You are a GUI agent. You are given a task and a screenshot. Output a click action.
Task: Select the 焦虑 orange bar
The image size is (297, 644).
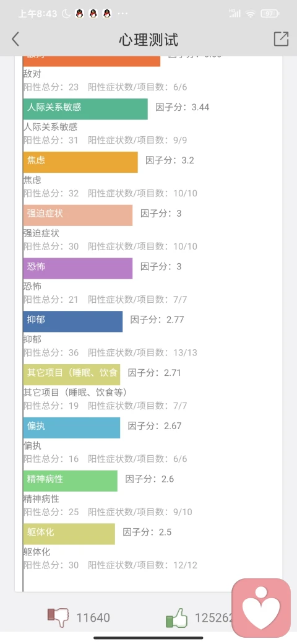80,162
